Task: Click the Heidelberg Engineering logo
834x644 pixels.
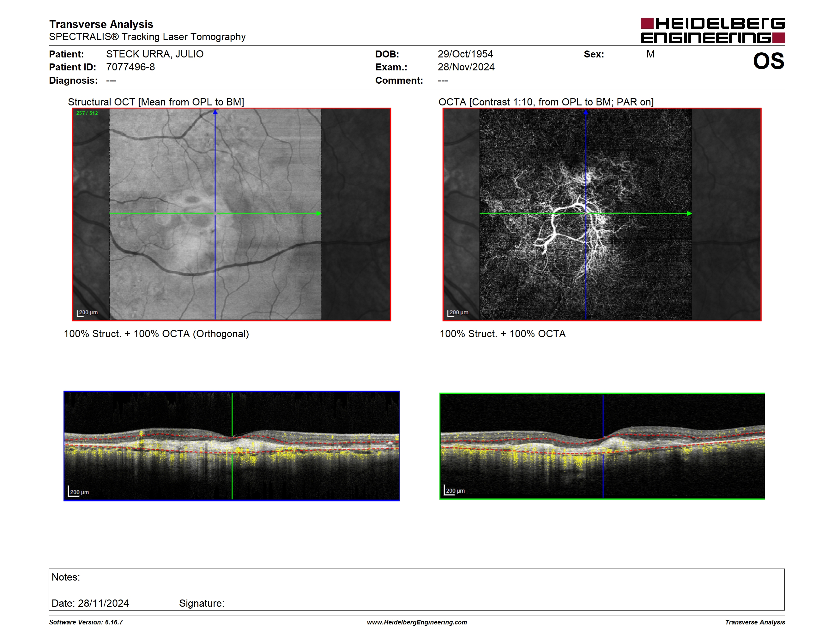Action: coord(713,30)
